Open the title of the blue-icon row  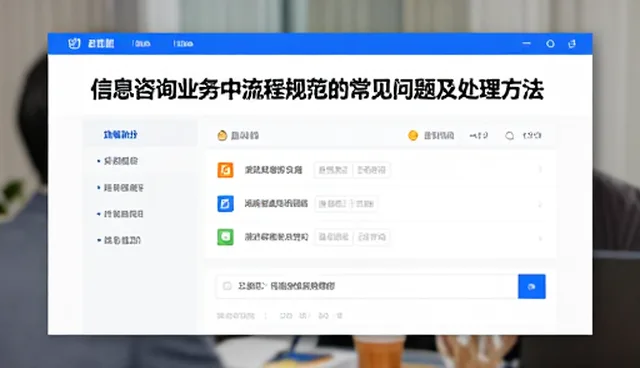click(x=276, y=203)
